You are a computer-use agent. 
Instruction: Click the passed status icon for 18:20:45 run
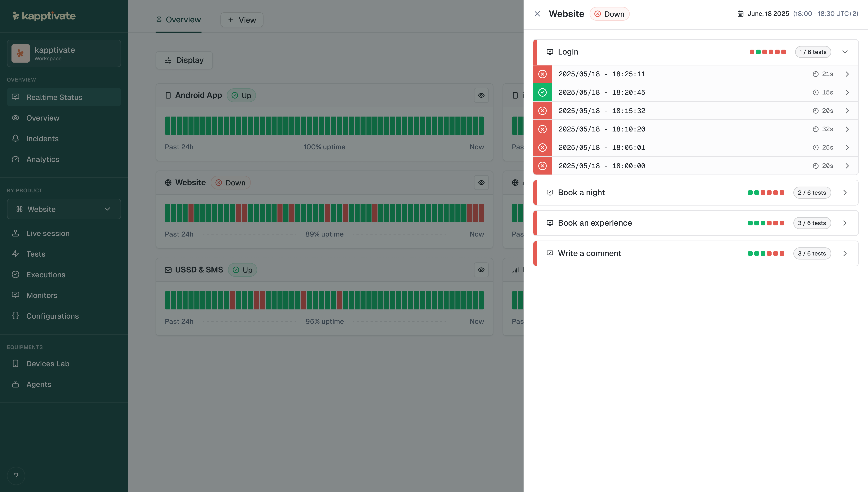(542, 92)
